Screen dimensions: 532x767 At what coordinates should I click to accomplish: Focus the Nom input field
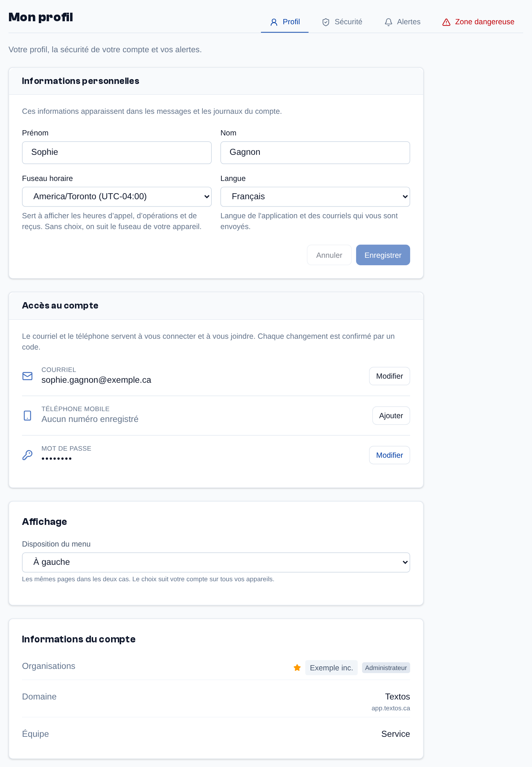315,153
